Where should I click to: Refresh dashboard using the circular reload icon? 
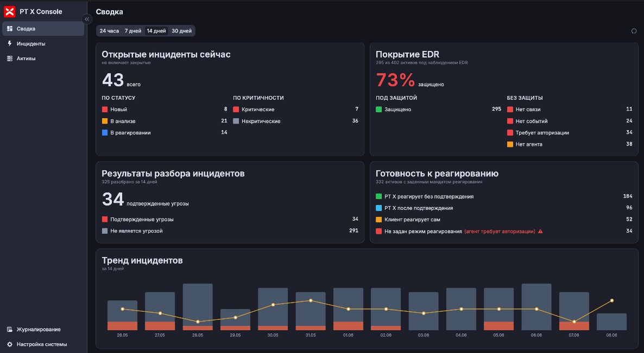click(x=634, y=31)
